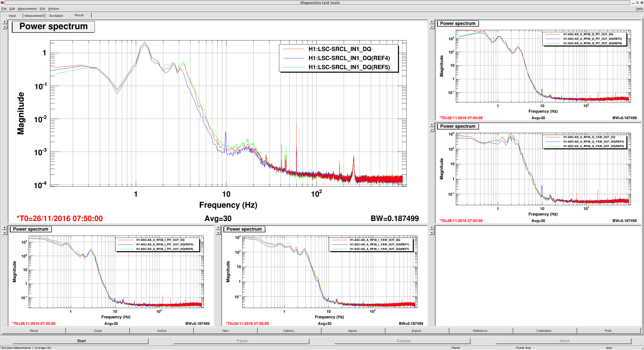The image size is (644, 350).
Task: Click legend entry H1:ASC-AS_A_RF36_Q_PIT_OUT_DQ(REF2)
Action: tap(592, 39)
